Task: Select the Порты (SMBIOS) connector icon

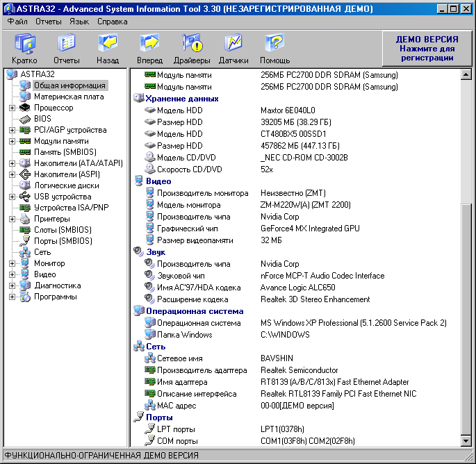Action: point(25,241)
